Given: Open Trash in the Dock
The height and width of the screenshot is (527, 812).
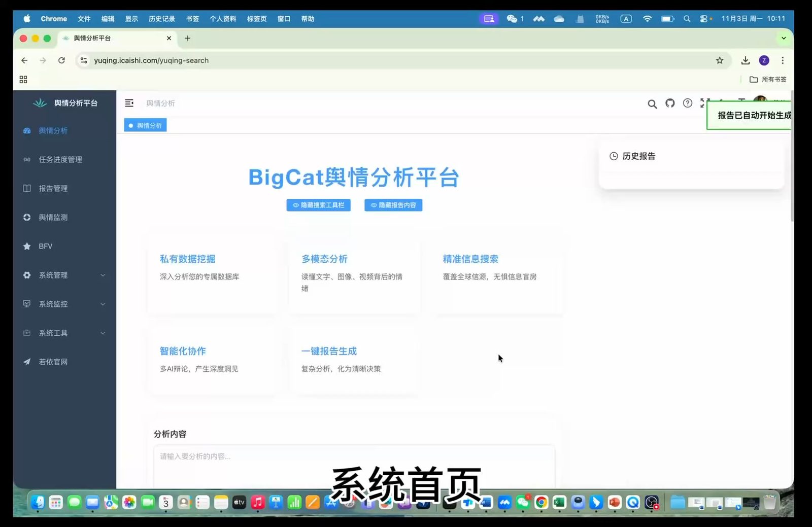Looking at the screenshot, I should point(770,503).
